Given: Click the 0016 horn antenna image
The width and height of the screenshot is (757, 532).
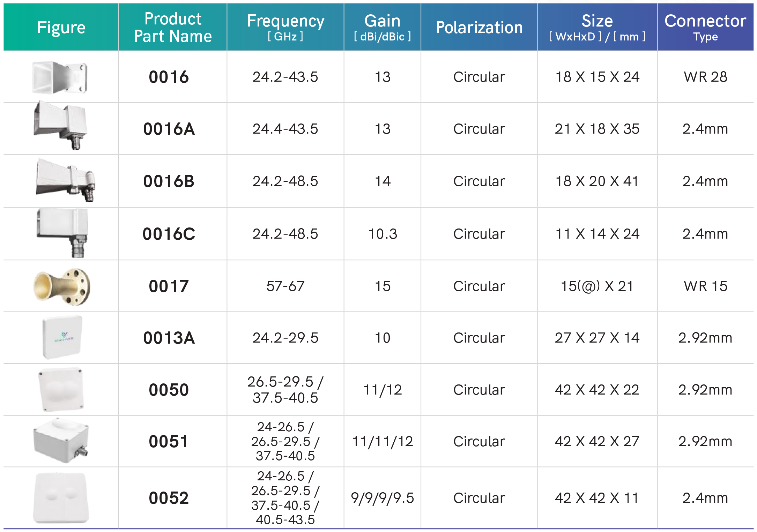Looking at the screenshot, I should [x=60, y=77].
